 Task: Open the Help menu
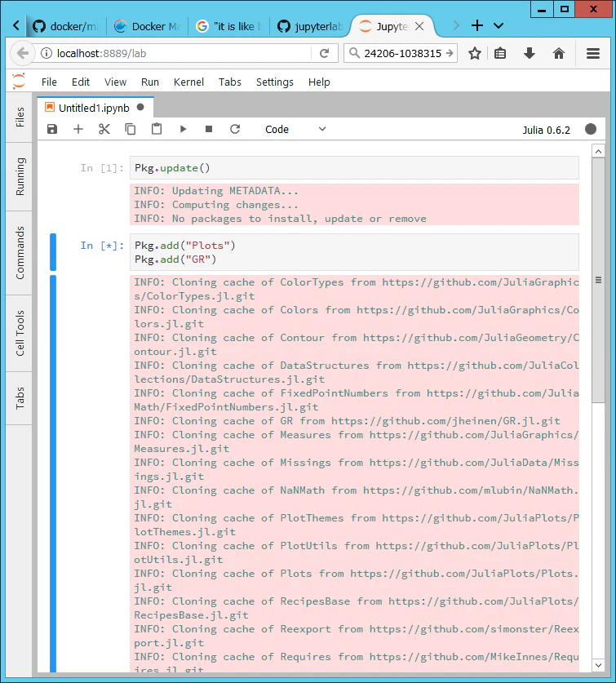click(319, 82)
